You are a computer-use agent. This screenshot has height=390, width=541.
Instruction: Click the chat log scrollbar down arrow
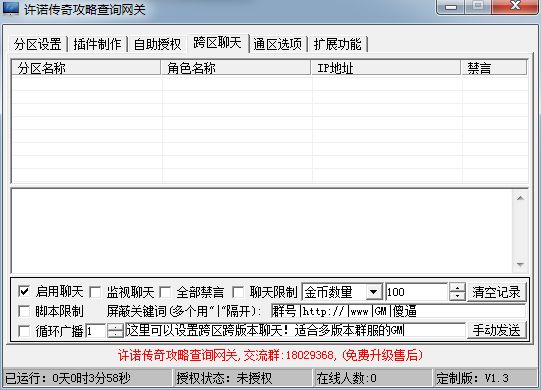[x=520, y=265]
